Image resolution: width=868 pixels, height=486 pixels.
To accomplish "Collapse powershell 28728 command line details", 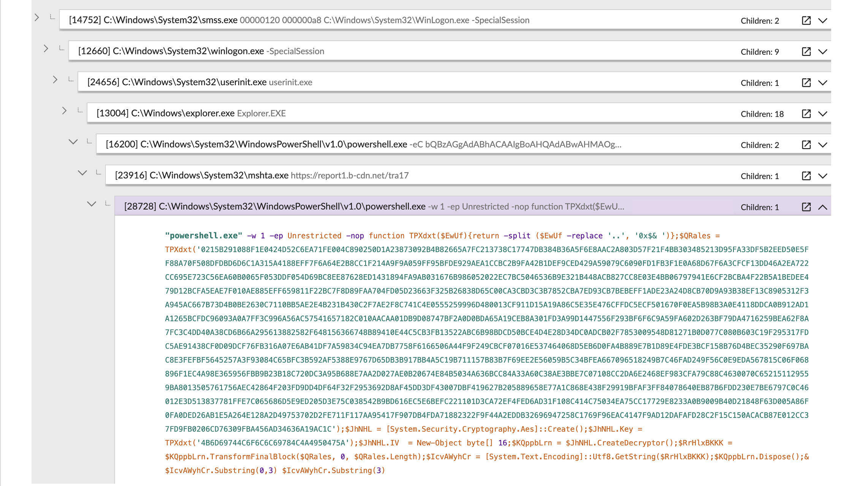I will 823,207.
